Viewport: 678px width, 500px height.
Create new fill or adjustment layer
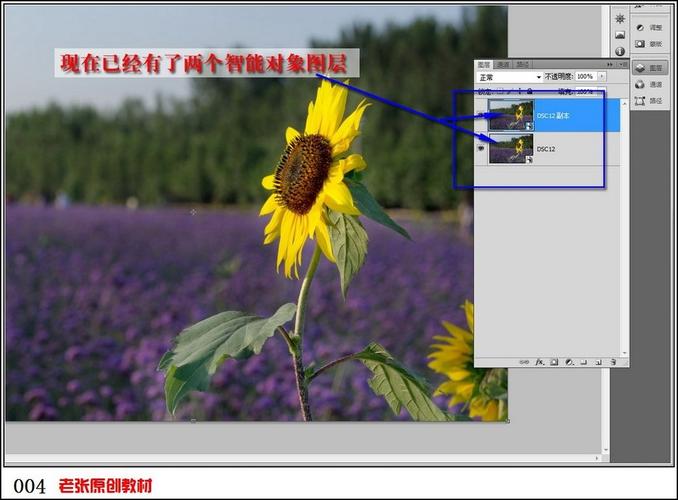[569, 362]
